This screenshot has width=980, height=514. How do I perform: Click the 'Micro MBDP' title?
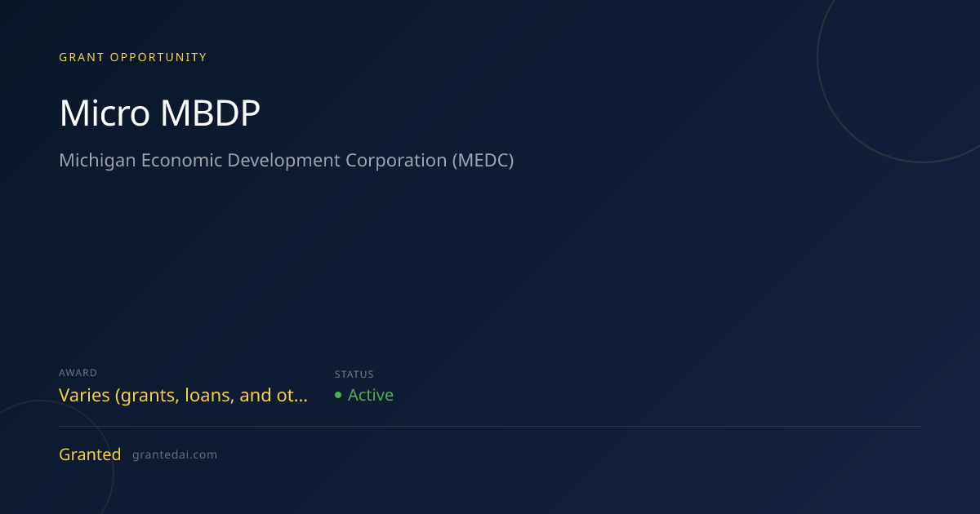pyautogui.click(x=159, y=114)
